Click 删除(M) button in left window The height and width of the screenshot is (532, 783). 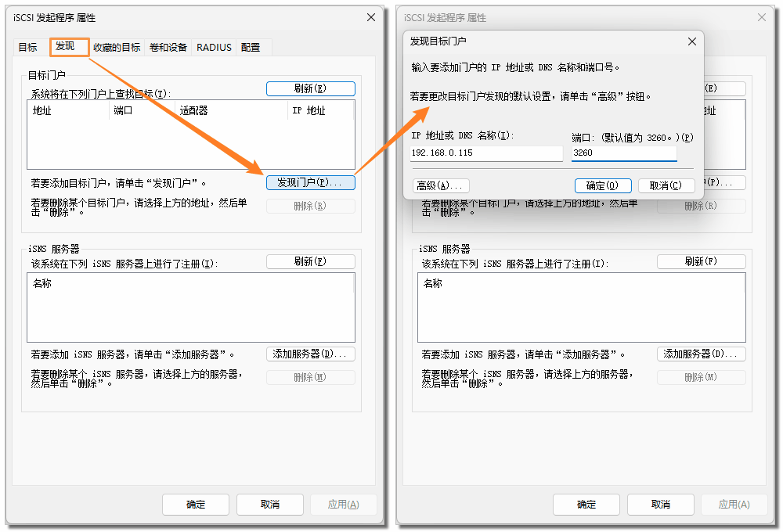tap(311, 377)
